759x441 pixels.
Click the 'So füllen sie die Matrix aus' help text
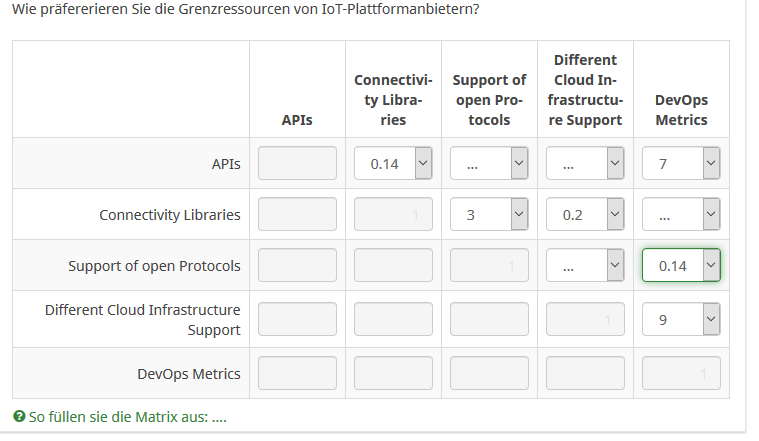click(x=127, y=416)
